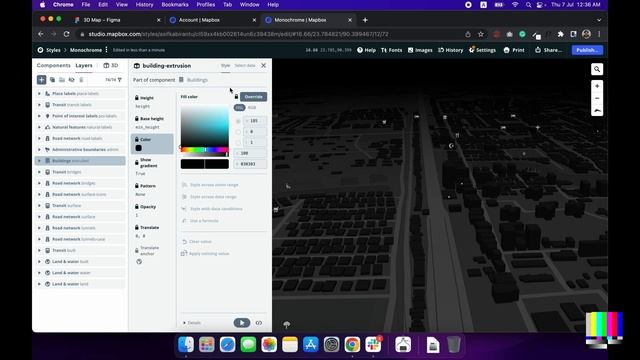Click the black Color property swatch
640x360 pixels.
pos(138,148)
